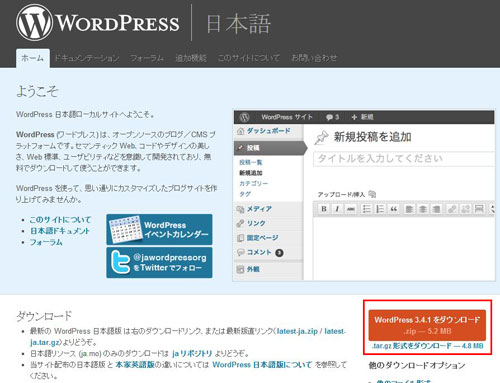Open 投稿一覧 submenu item
The height and width of the screenshot is (383, 500).
tap(251, 162)
